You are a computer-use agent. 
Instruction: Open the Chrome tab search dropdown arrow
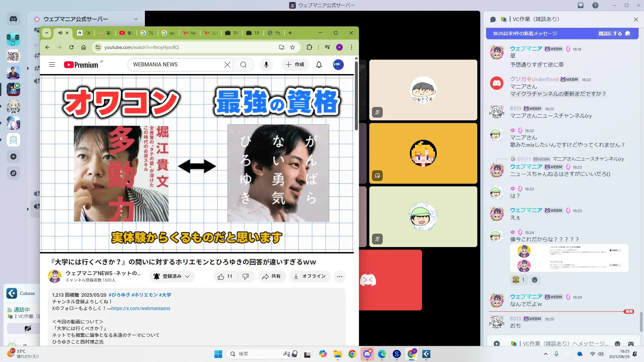click(x=47, y=33)
